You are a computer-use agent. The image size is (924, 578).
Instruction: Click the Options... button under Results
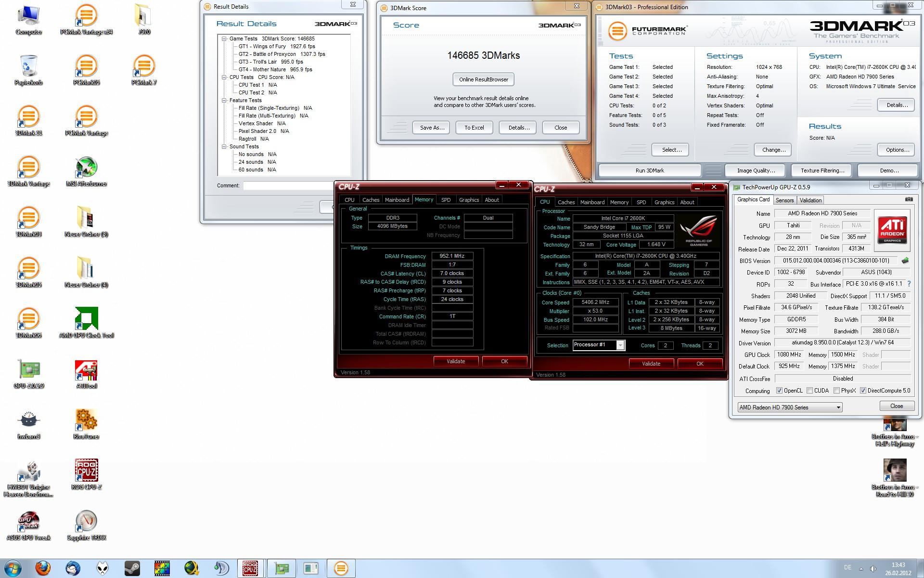(x=897, y=150)
